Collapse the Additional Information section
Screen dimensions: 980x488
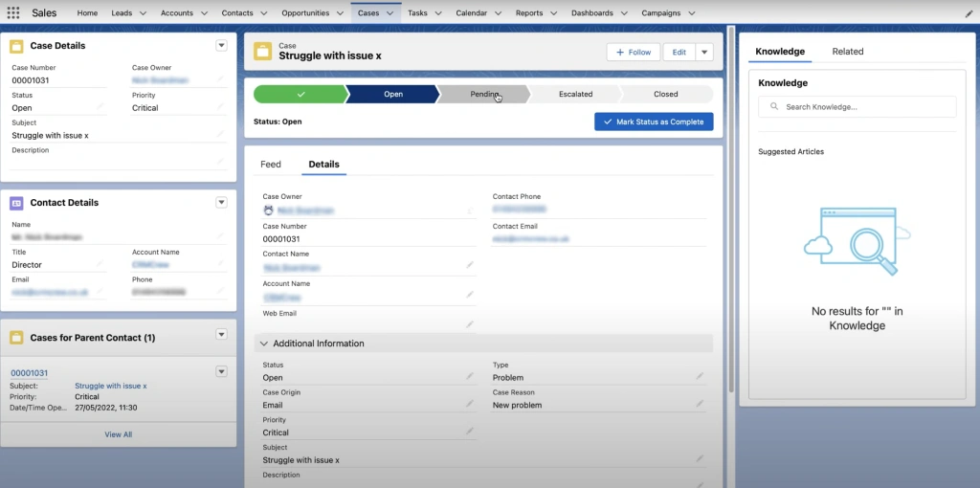pos(262,344)
